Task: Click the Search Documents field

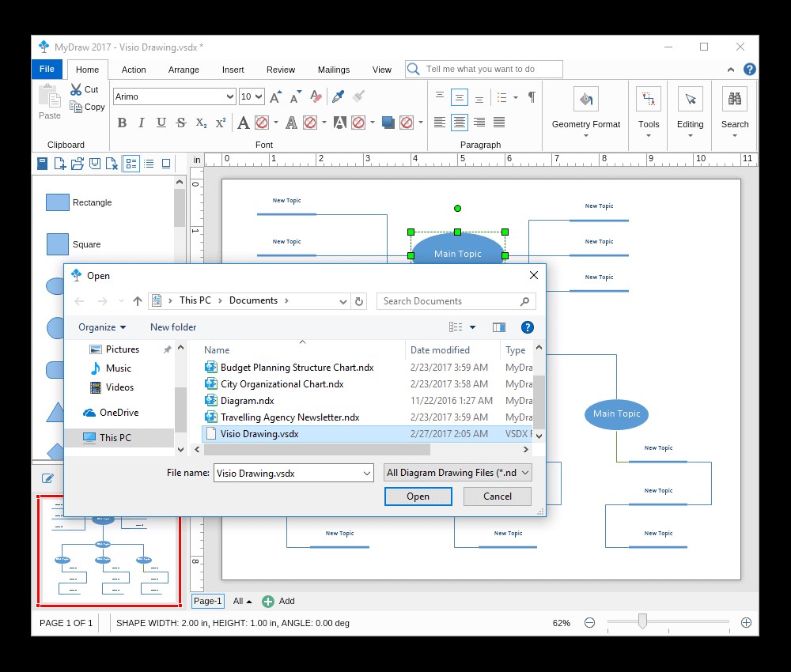Action: [x=456, y=301]
